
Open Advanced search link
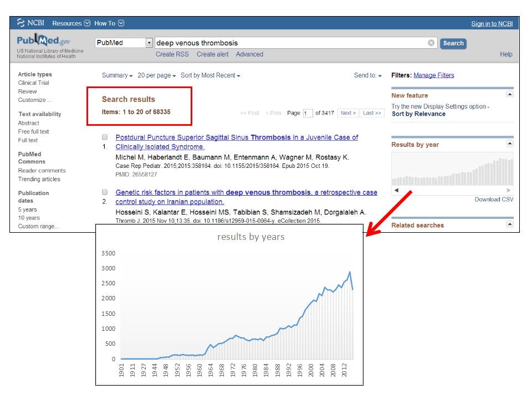(x=249, y=54)
